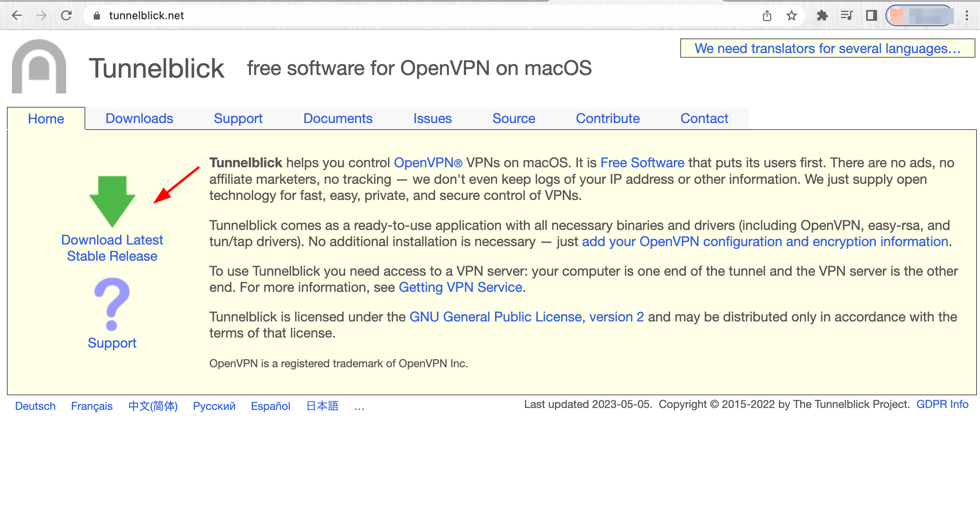Bookmark this page with the star icon
The height and width of the screenshot is (526, 980).
pyautogui.click(x=791, y=15)
